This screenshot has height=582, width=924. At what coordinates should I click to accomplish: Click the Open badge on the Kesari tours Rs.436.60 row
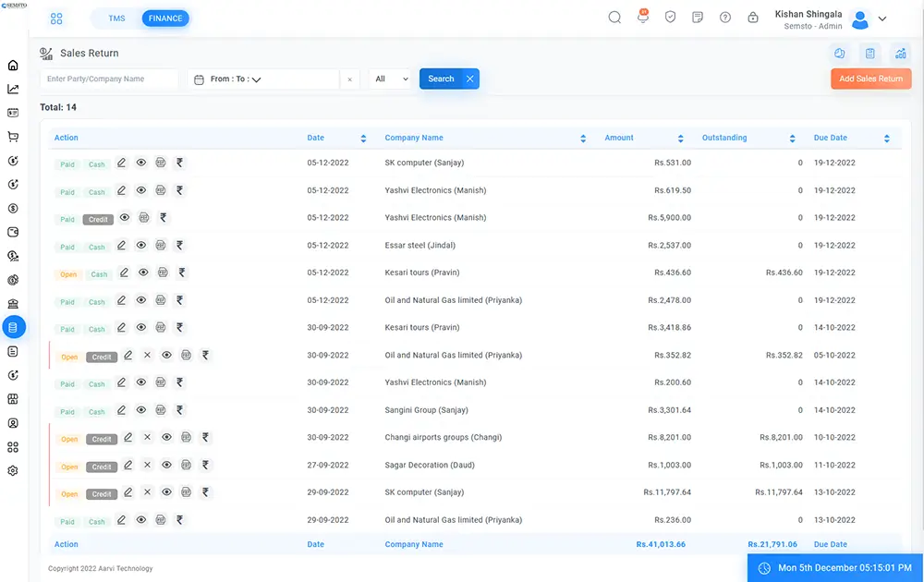point(68,274)
